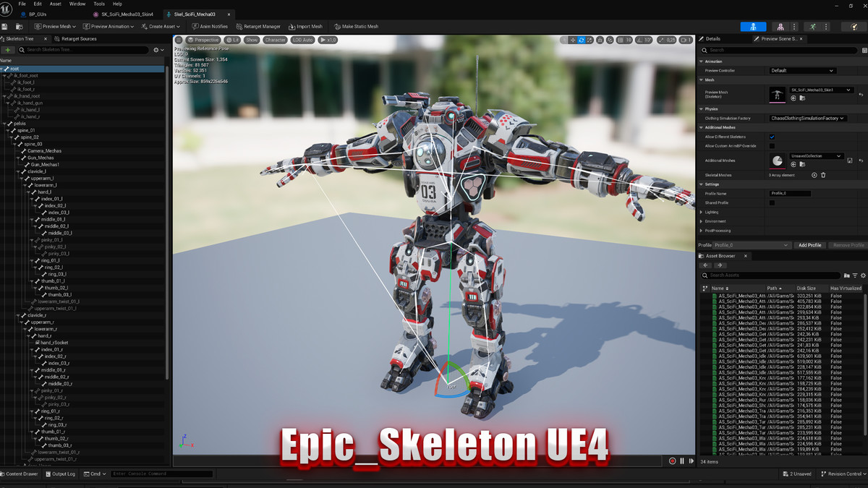The height and width of the screenshot is (488, 868).
Task: Open the Retarget Manager
Action: [258, 26]
